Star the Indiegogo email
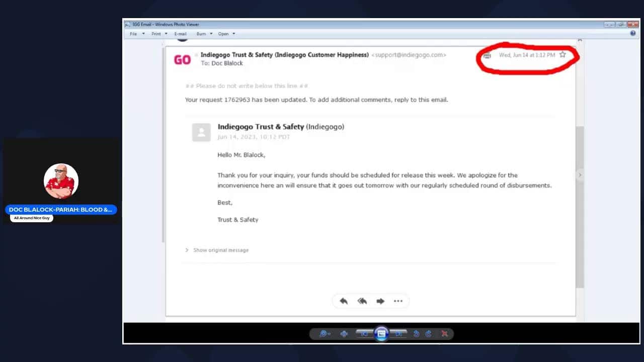644x362 pixels. pos(563,55)
